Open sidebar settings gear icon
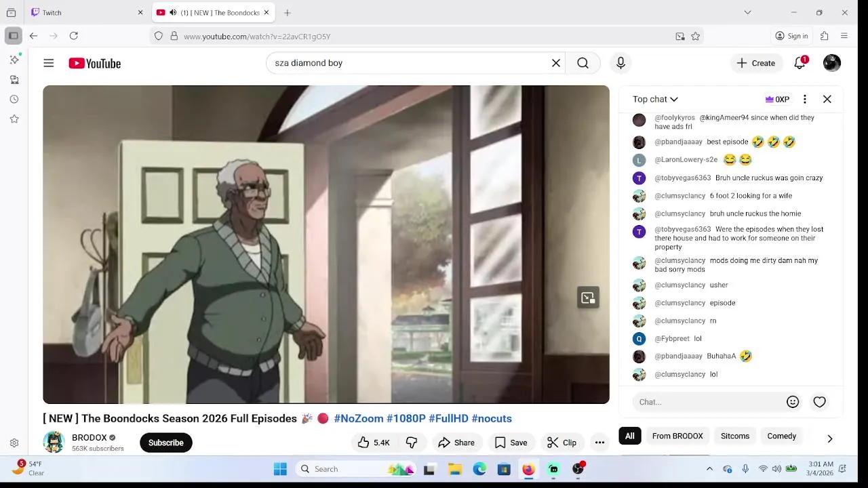 click(14, 443)
